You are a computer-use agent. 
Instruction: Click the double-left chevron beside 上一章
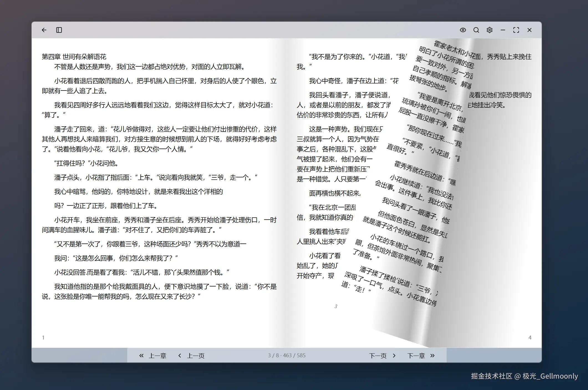click(141, 356)
